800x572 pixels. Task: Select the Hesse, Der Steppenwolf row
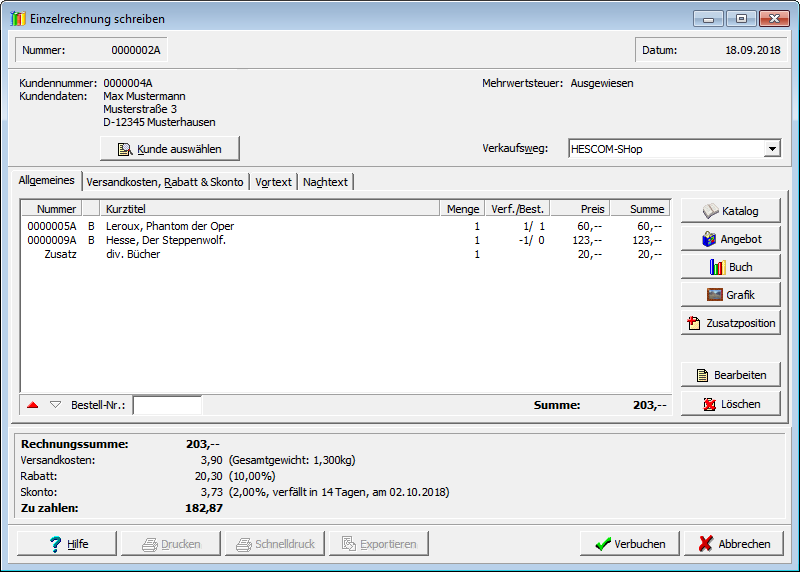165,240
